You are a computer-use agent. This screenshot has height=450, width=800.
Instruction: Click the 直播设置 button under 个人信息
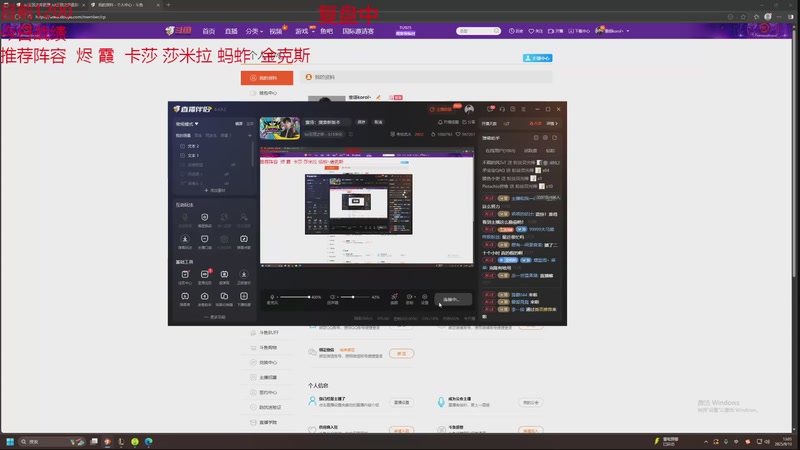point(402,403)
